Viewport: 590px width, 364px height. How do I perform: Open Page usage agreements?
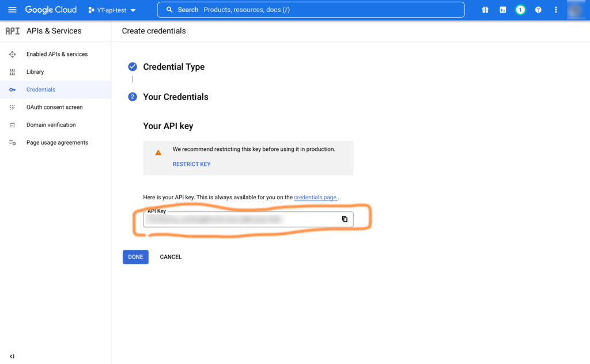point(57,143)
